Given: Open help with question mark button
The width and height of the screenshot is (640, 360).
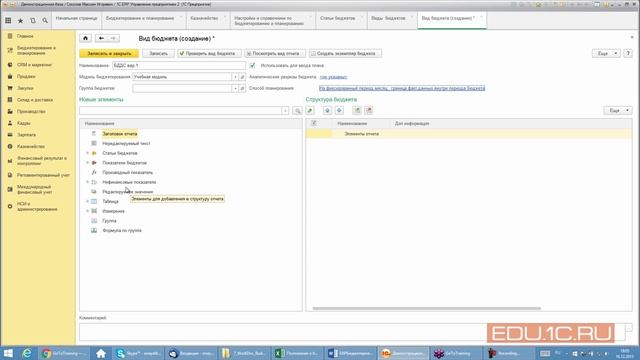Looking at the screenshot, I should (x=628, y=53).
